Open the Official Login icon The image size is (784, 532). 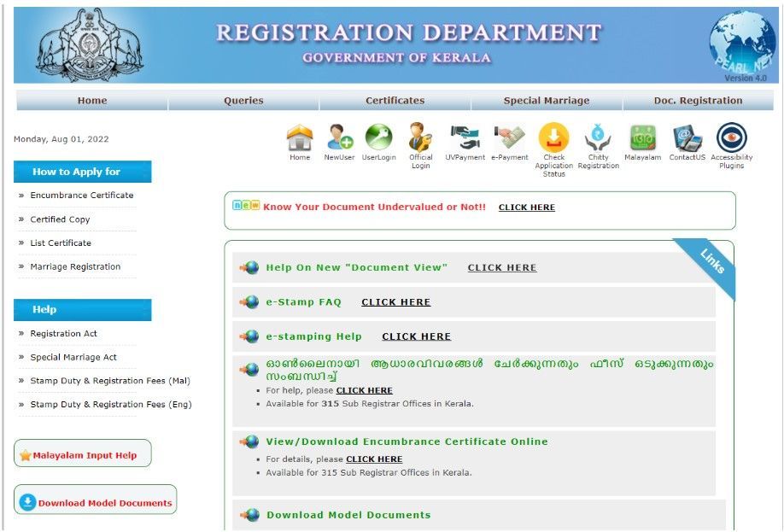tap(420, 137)
